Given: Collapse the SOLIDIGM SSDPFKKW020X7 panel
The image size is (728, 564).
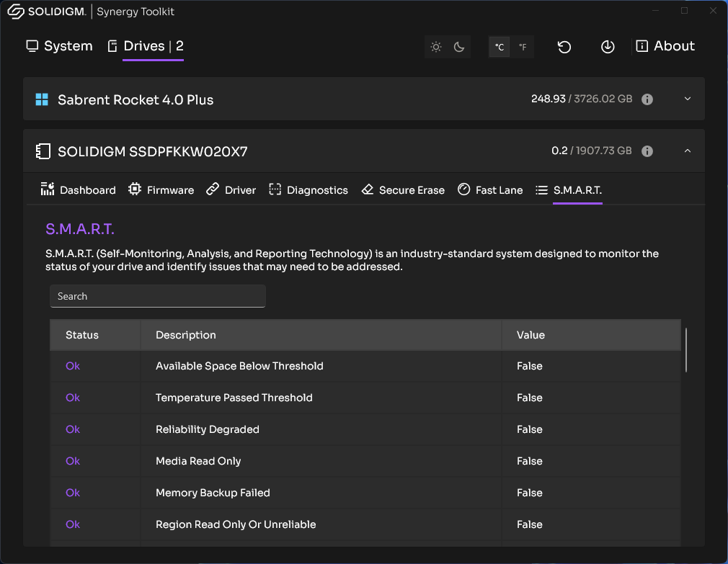Looking at the screenshot, I should [x=687, y=151].
